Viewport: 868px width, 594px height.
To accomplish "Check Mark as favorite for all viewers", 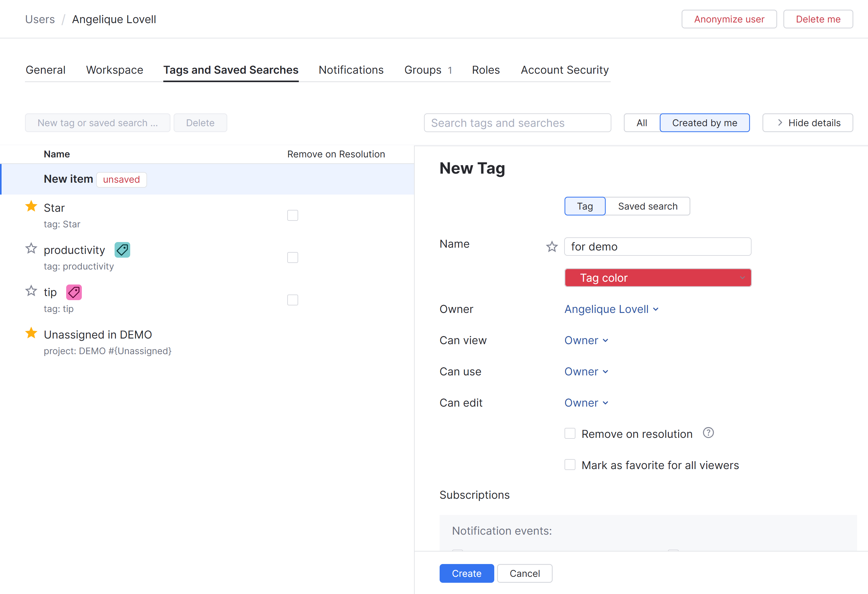I will pos(570,465).
